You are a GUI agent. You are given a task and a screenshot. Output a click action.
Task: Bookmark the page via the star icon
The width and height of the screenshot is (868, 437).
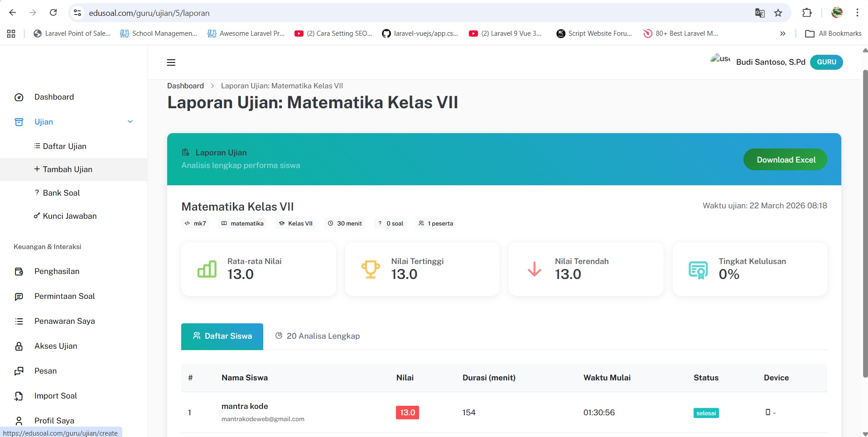coord(778,13)
